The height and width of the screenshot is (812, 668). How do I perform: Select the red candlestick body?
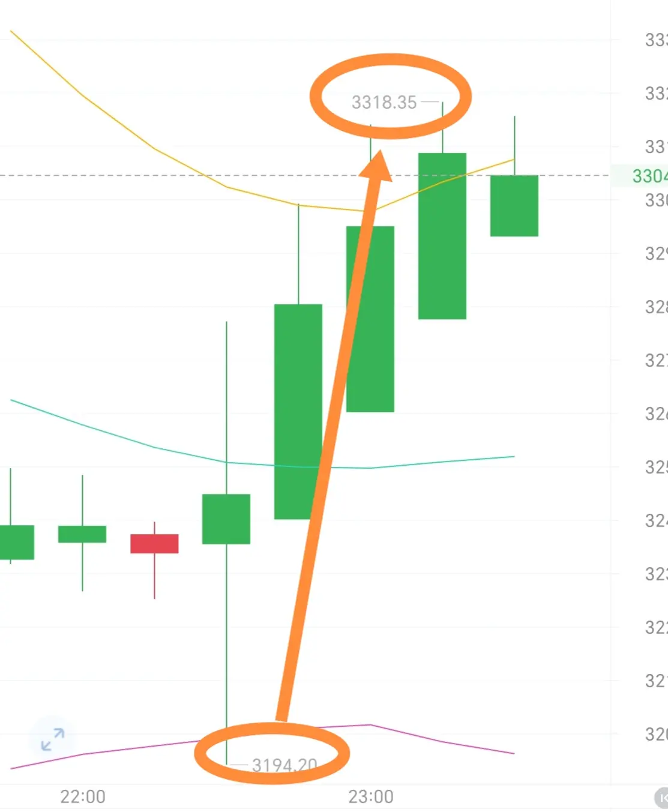(154, 544)
